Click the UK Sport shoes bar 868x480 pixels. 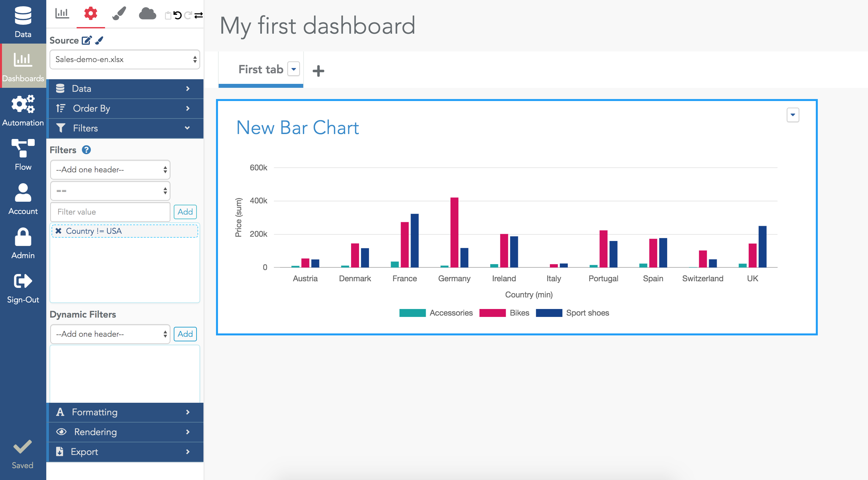point(763,247)
